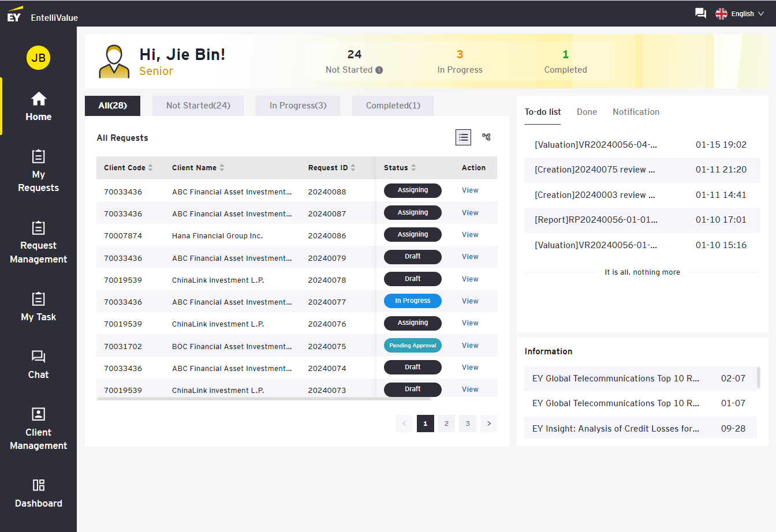Click Assigning badge for request 20240088
Image resolution: width=776 pixels, height=532 pixels.
[413, 190]
